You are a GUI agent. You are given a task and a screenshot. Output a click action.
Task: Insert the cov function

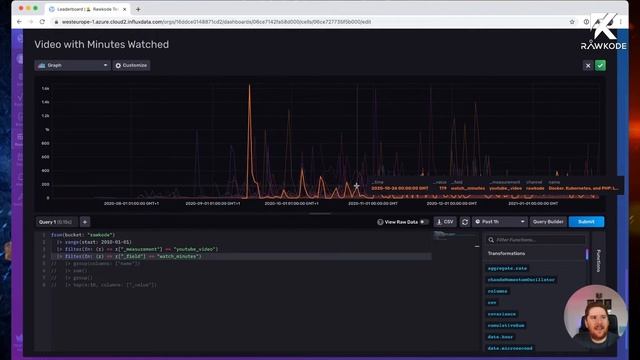pyautogui.click(x=492, y=303)
